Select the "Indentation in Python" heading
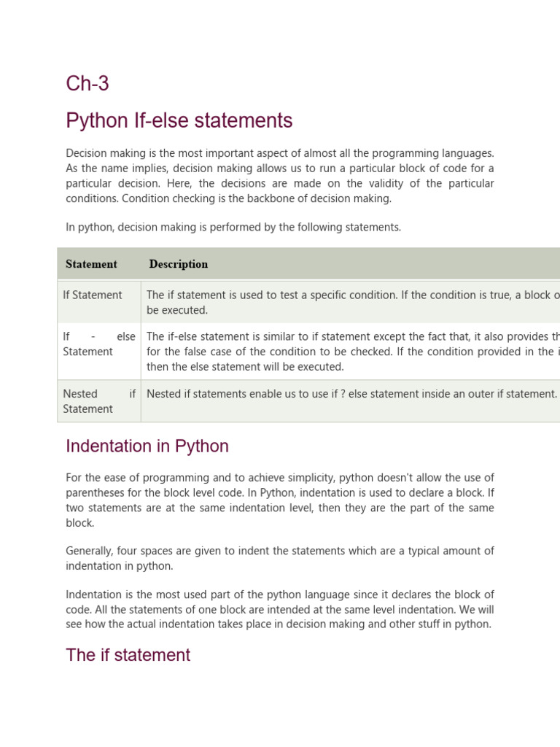 pos(147,446)
